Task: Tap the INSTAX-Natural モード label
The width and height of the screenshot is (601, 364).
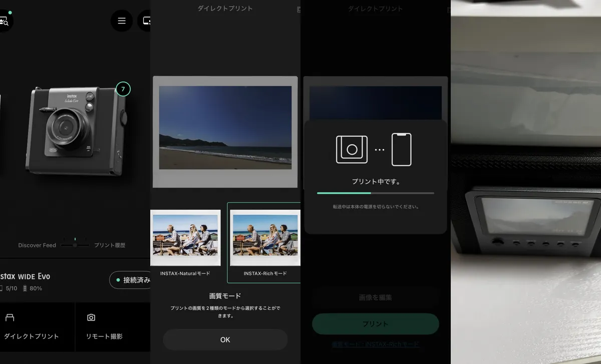Action: tap(185, 273)
